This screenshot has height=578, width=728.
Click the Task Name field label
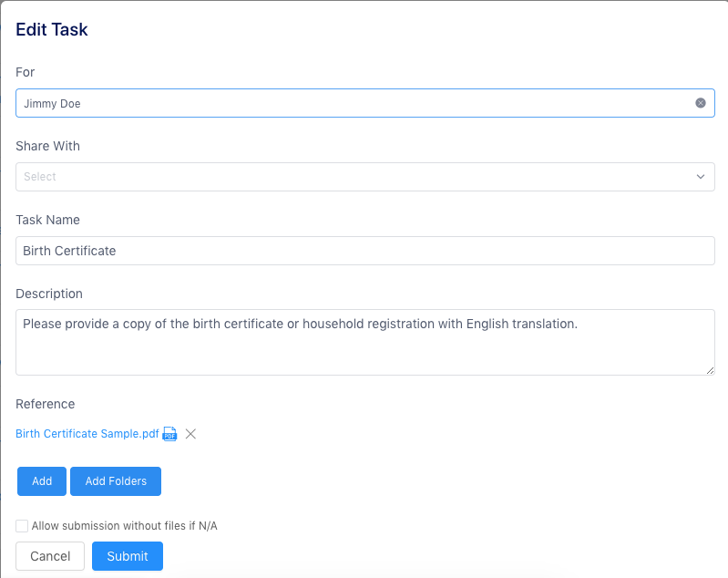pos(47,220)
